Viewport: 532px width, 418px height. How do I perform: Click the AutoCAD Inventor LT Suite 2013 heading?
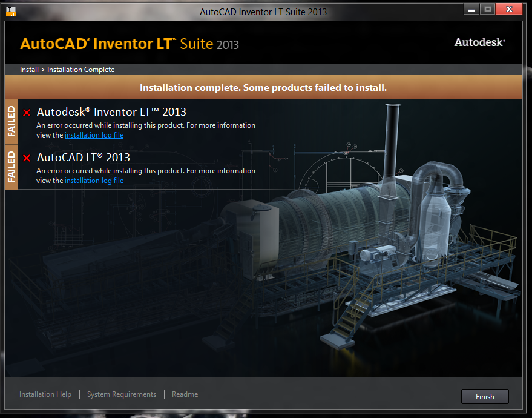pyautogui.click(x=130, y=44)
